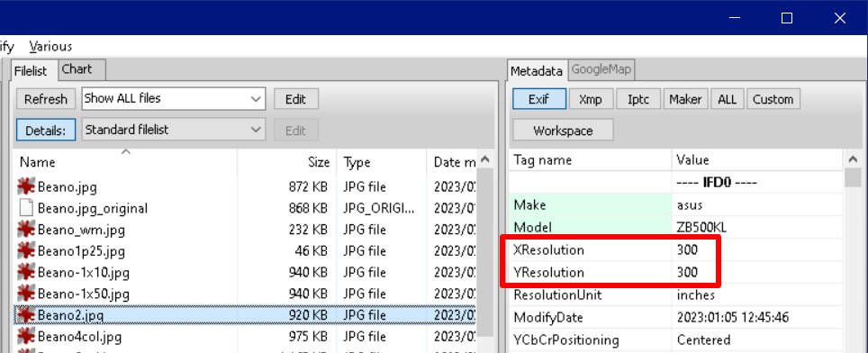Click the Beano-1x10.jpg file icon

[26, 272]
